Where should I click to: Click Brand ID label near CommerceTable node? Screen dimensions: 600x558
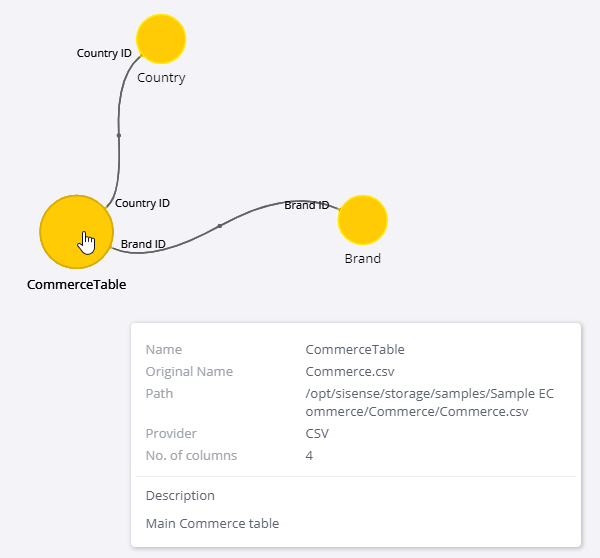coord(143,244)
